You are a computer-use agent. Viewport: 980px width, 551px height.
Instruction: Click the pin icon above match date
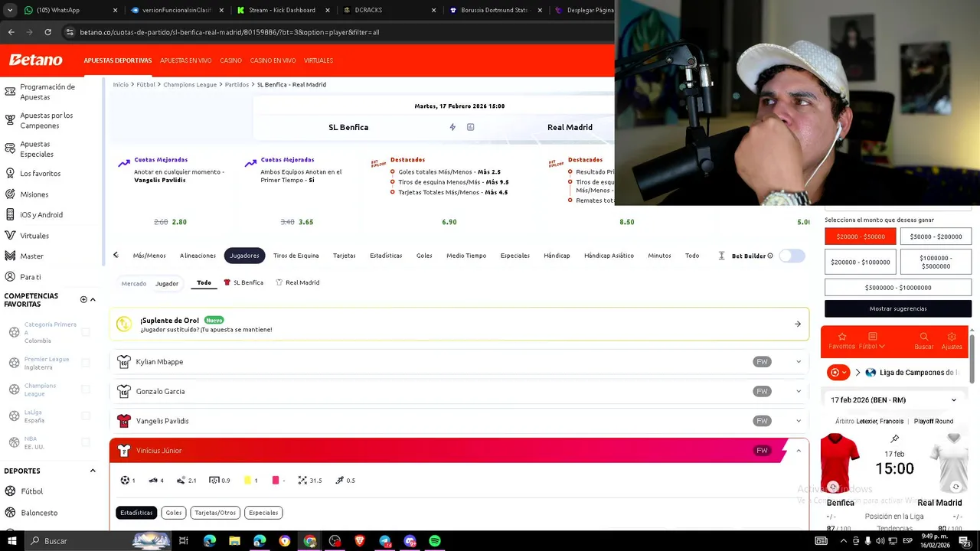[x=894, y=439]
